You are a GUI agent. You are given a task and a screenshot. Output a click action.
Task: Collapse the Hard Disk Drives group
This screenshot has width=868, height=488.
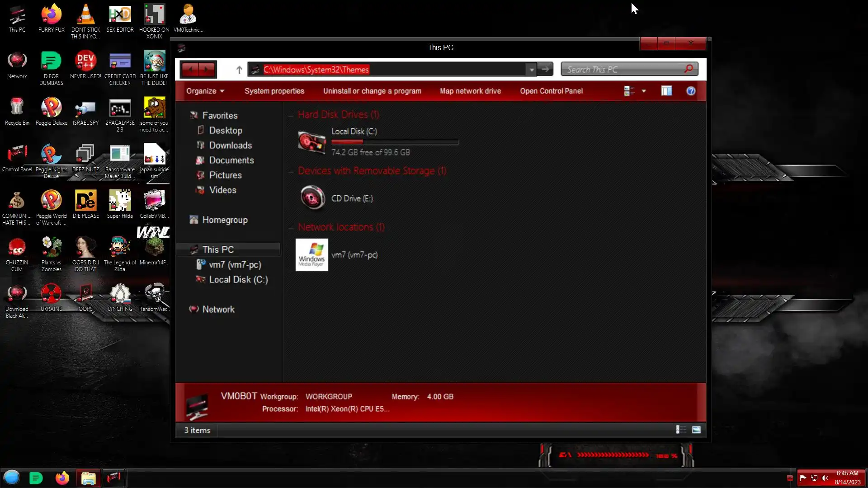[x=291, y=115]
